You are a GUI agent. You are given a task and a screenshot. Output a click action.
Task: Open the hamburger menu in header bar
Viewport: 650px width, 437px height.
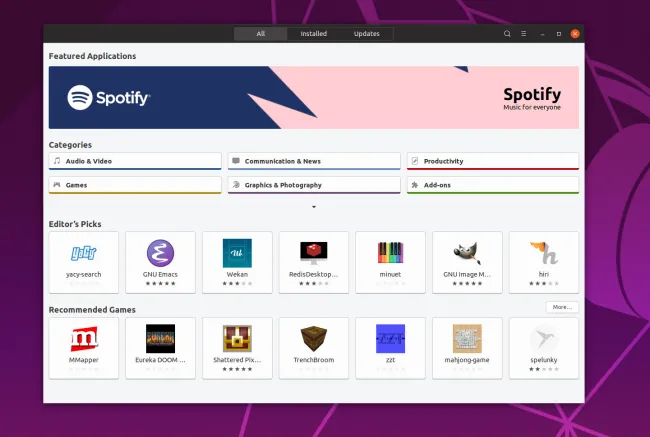(x=523, y=33)
